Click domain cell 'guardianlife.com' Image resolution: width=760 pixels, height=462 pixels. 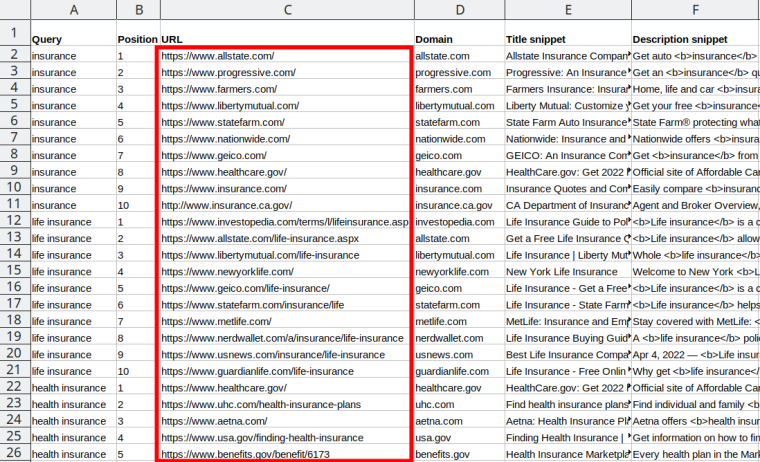tap(459, 370)
